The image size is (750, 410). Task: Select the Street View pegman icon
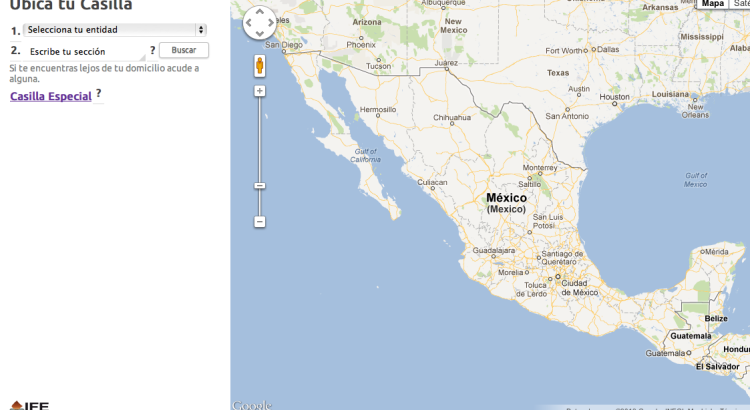tap(260, 66)
